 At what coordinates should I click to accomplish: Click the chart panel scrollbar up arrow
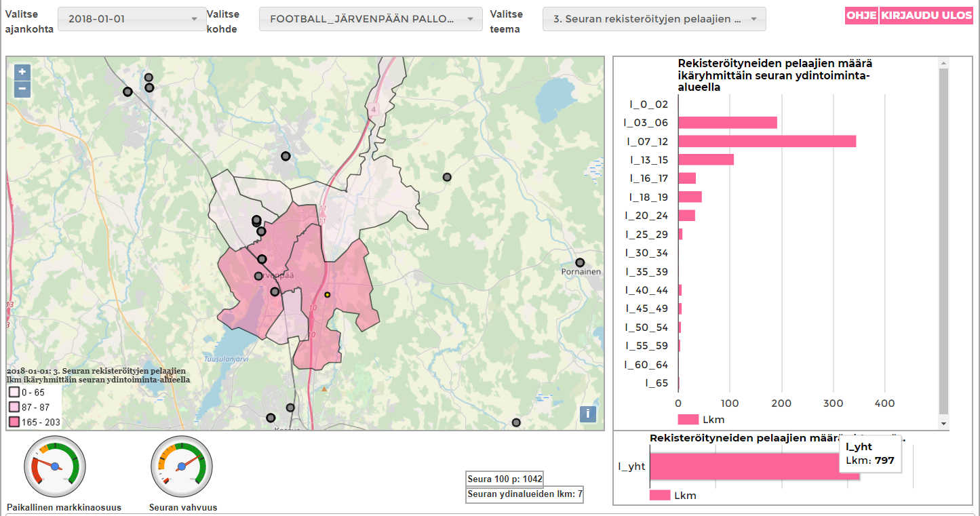coord(943,63)
